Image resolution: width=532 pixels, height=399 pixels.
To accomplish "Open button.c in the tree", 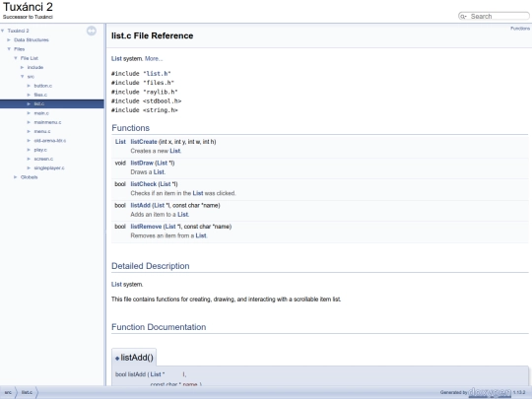I will click(x=43, y=86).
